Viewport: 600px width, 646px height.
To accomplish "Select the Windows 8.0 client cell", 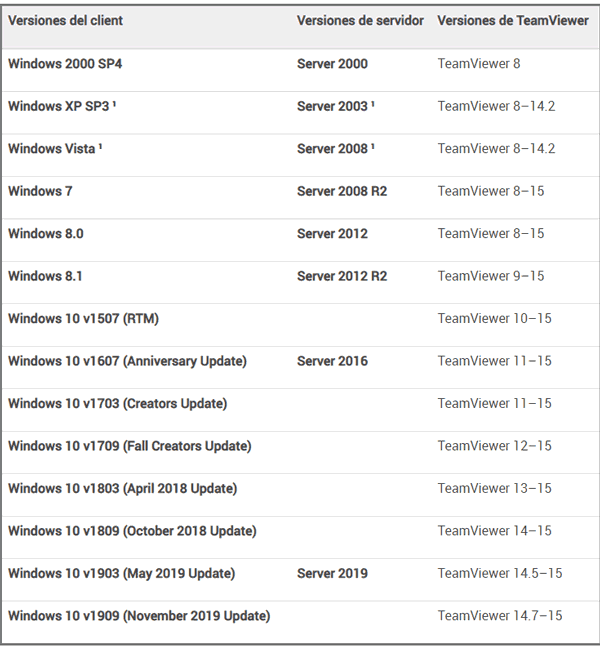I will [x=46, y=234].
